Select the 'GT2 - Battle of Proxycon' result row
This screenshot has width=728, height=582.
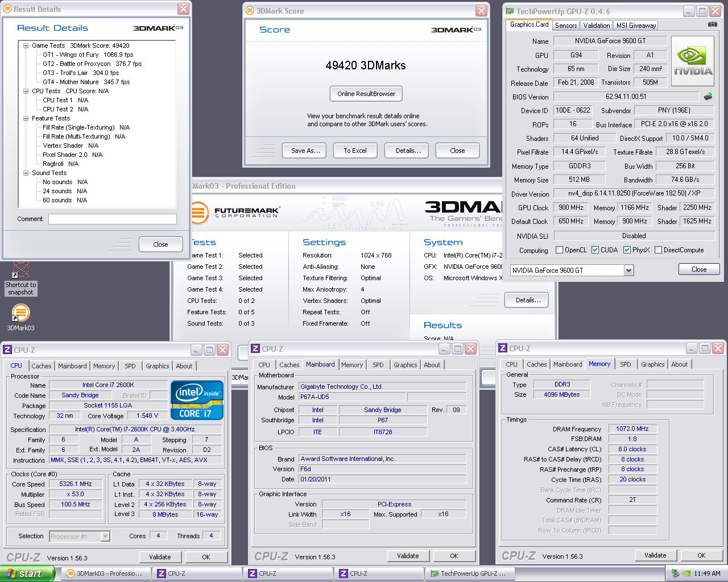pos(92,64)
